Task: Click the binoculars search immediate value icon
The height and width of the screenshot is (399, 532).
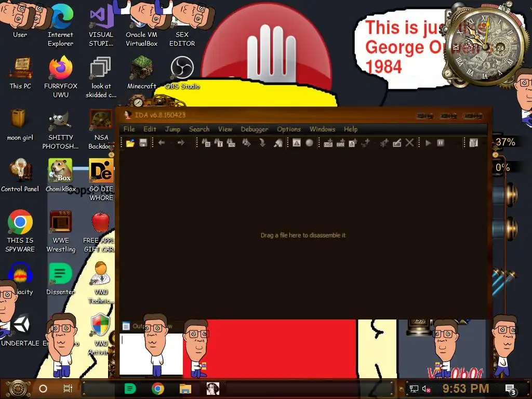Action: coord(206,143)
